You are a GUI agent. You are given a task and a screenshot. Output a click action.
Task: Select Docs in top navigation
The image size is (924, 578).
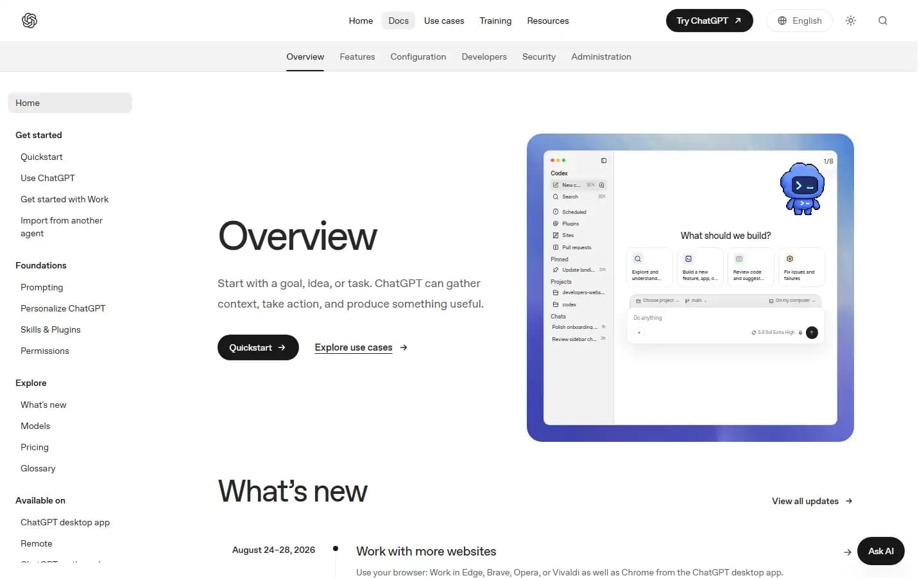[398, 21]
